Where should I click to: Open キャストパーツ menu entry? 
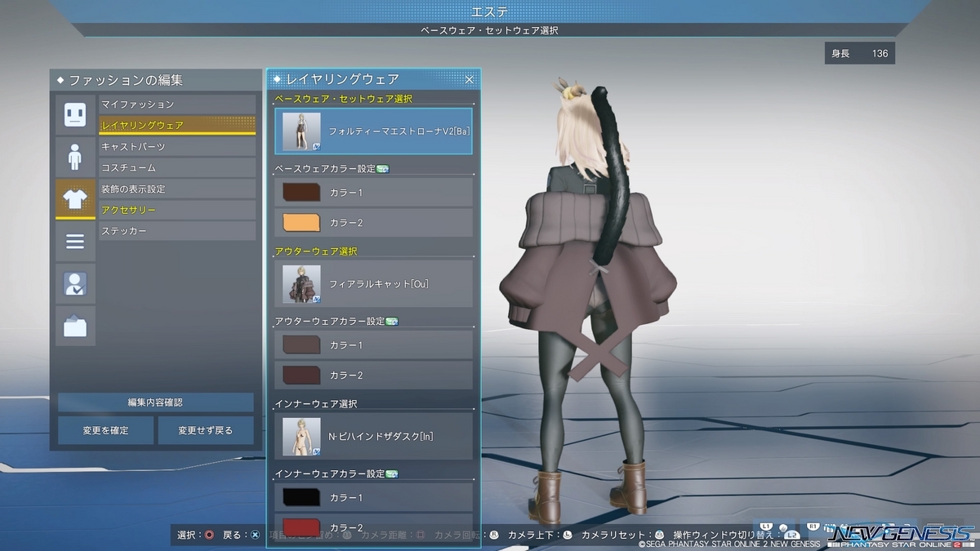(177, 147)
